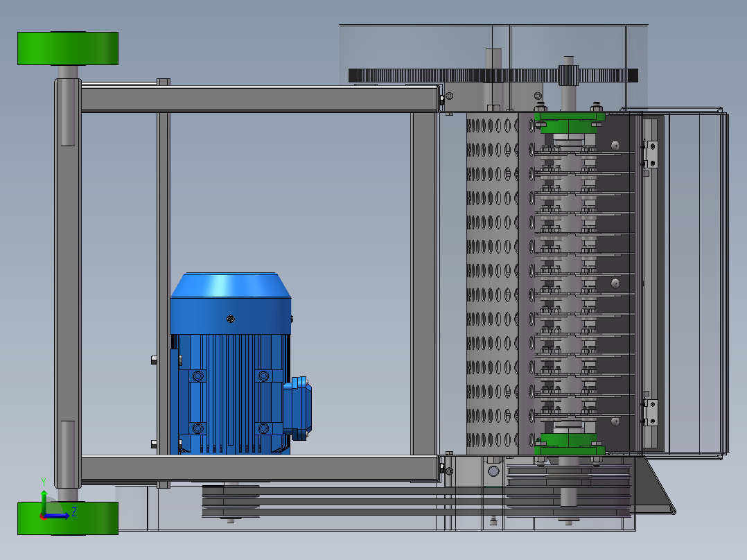Screen dimensions: 747x560
Task: Select the bottom horizontal frame beam
Action: (x=260, y=468)
